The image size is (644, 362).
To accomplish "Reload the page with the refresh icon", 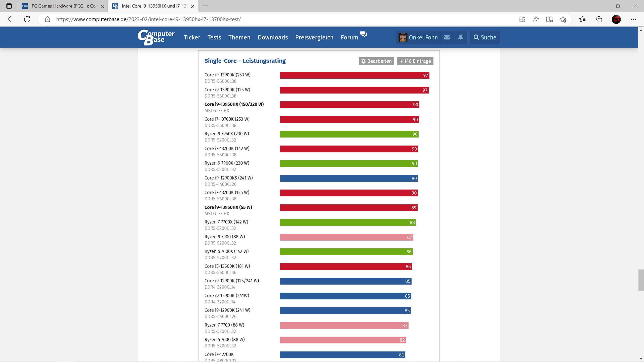I will [27, 19].
